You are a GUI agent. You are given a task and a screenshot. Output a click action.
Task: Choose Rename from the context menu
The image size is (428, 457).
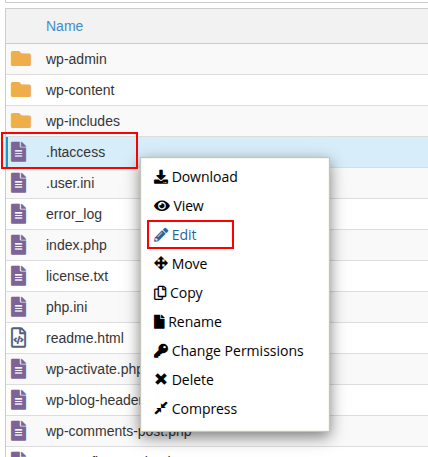click(188, 322)
